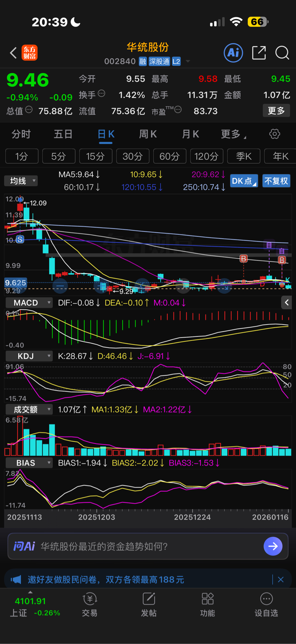Viewport: 296px width, 644px height.
Task: Collapse side panel with left chevron
Action: pyautogui.click(x=286, y=303)
